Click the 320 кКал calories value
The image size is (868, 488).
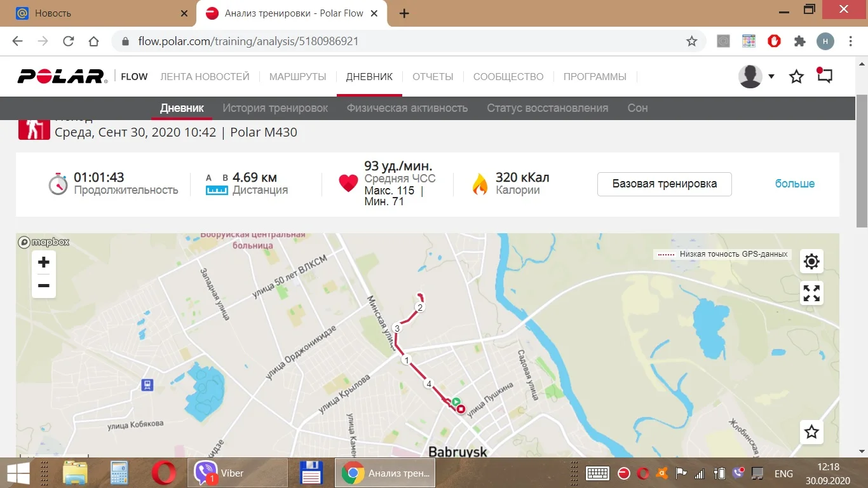(x=522, y=177)
